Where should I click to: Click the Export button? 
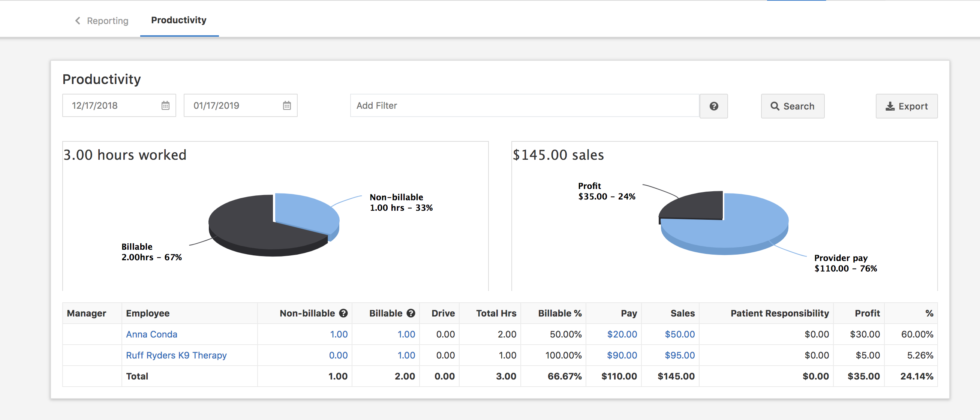(907, 106)
